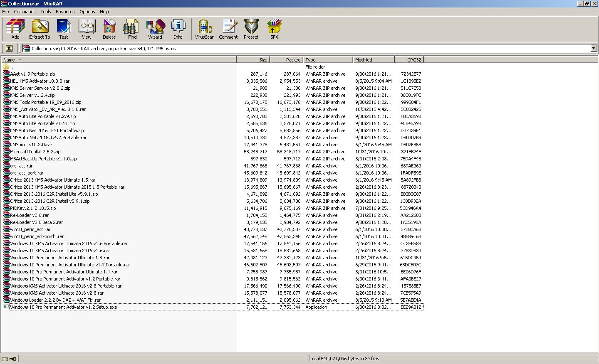Select KMS Server v1.2.4.zip
The height and width of the screenshot is (364, 599).
coord(32,95)
